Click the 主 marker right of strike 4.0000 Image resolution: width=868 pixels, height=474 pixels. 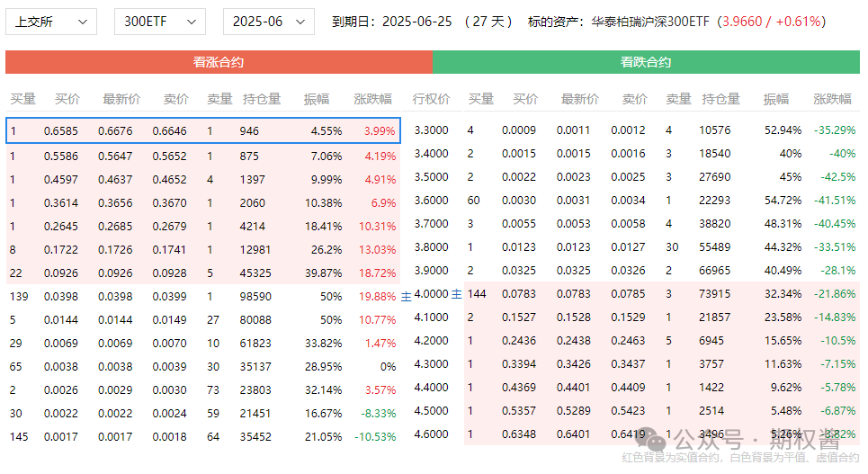pyautogui.click(x=456, y=294)
